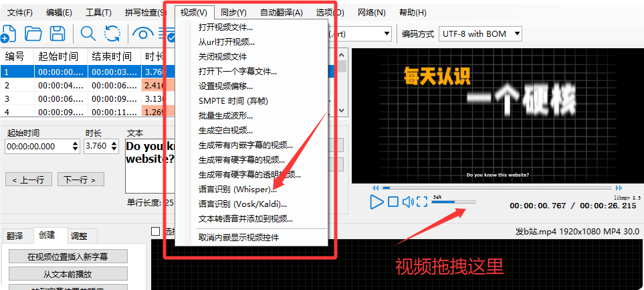
Task: Open the 帮助(H) menu
Action: (x=413, y=13)
